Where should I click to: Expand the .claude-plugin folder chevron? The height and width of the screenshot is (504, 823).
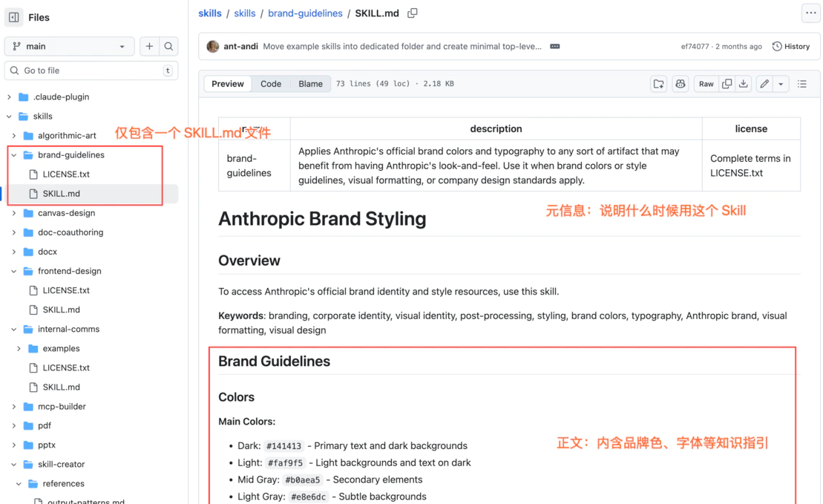(9, 97)
